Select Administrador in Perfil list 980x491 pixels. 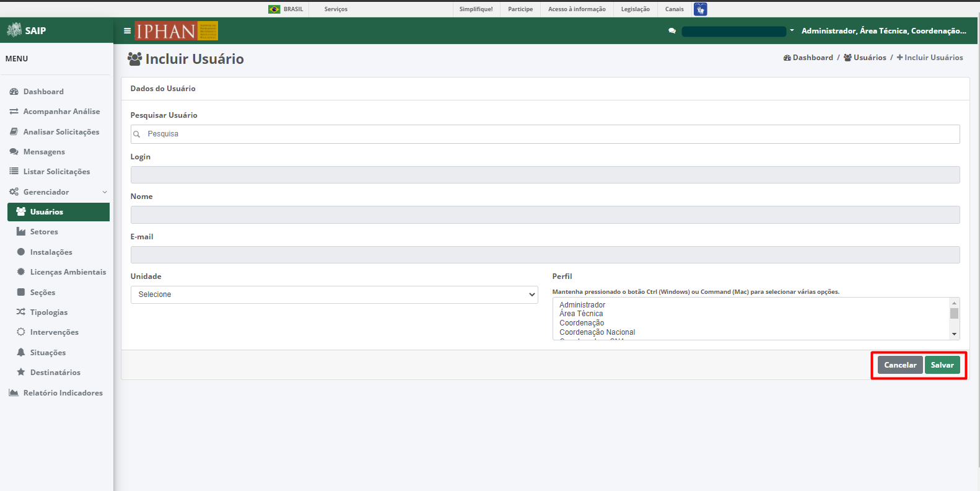pyautogui.click(x=582, y=305)
